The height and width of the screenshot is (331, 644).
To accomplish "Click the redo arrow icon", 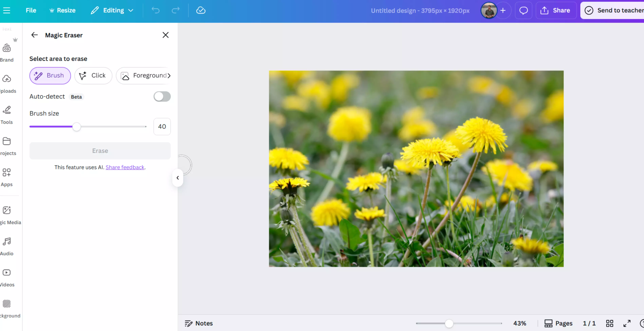I will pyautogui.click(x=175, y=10).
